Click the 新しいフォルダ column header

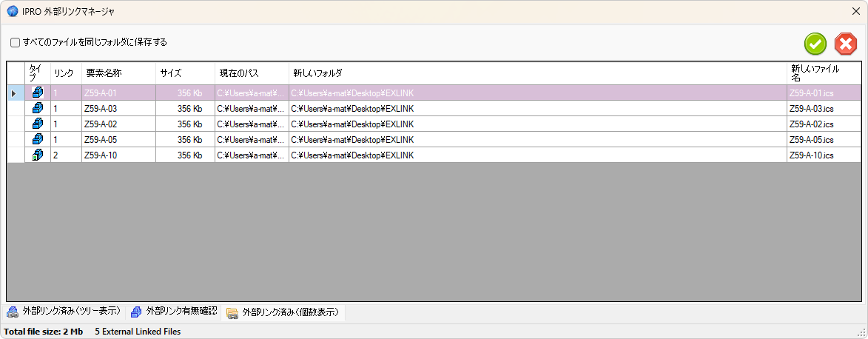pos(537,73)
